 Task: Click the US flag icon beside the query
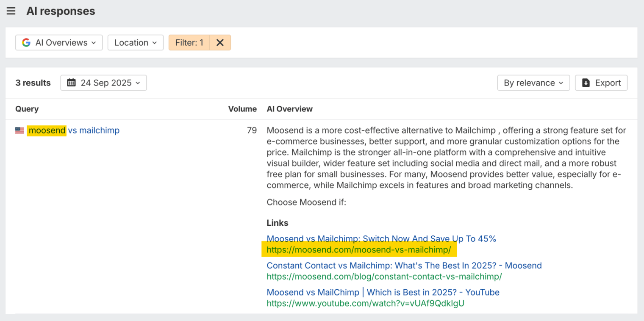pos(19,130)
